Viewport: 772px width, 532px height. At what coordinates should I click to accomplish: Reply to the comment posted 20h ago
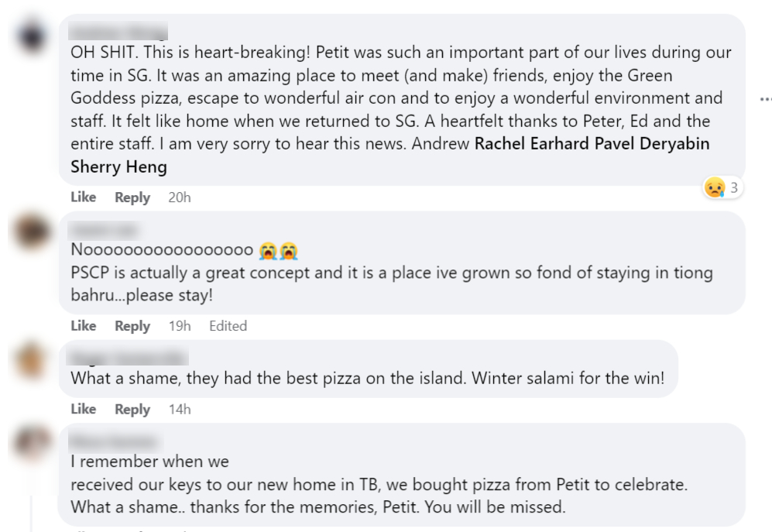(x=132, y=197)
